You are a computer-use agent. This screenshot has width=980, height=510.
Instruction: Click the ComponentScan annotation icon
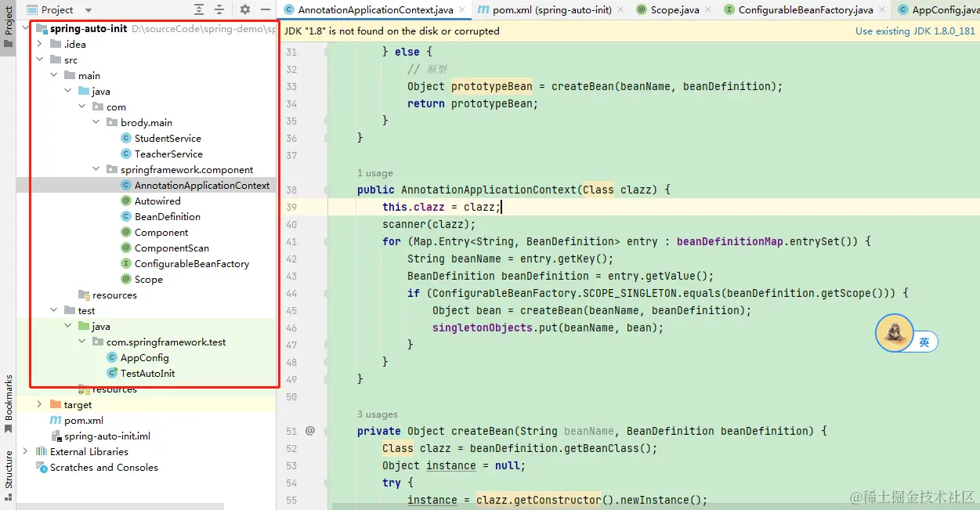pos(126,248)
